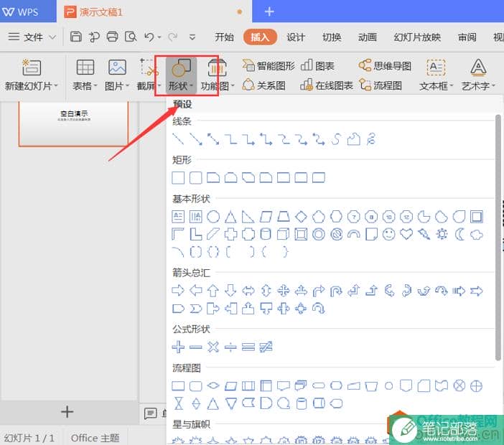504x445 pixels.
Task: Select the diamond shape under 基本形状
Action: click(301, 217)
